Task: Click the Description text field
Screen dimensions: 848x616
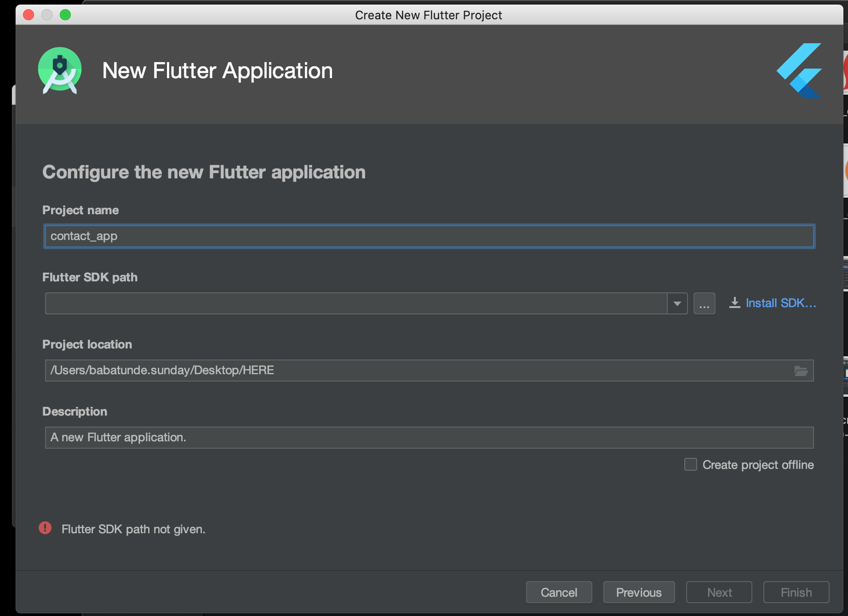Action: coord(429,438)
